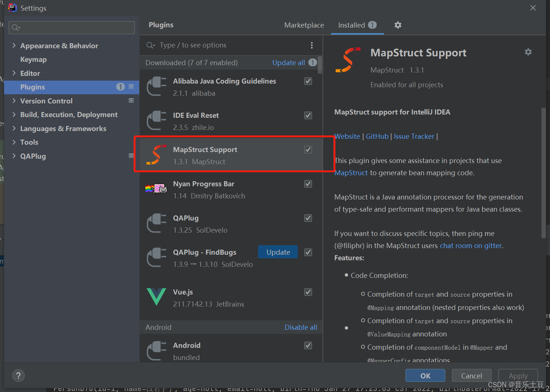Toggle the Vue.js plugin checkbox

(308, 292)
